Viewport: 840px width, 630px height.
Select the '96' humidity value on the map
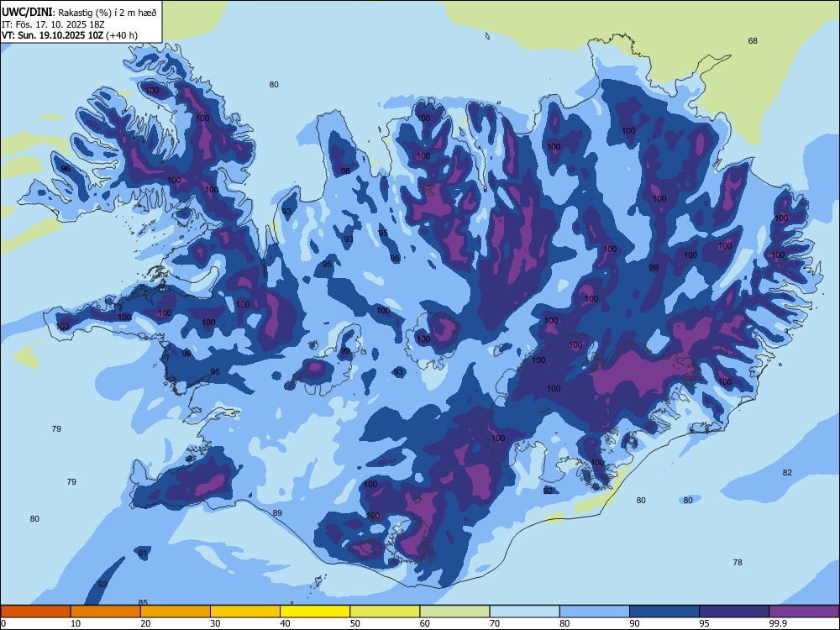tap(66, 168)
